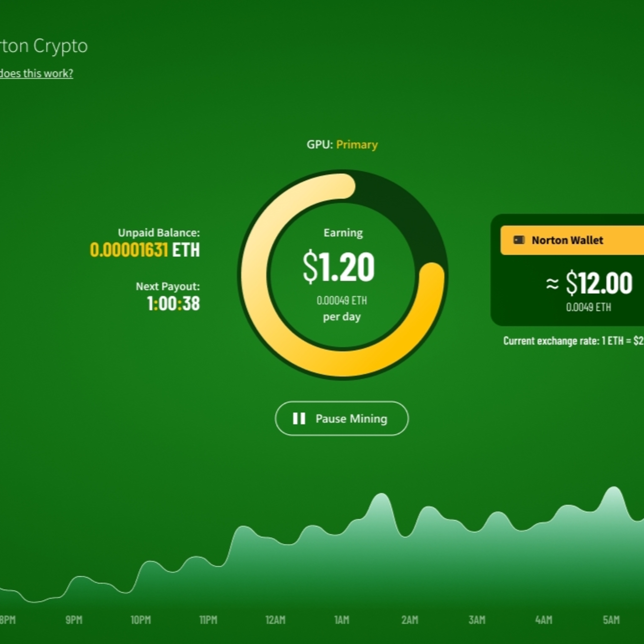Select the Unpaid Balance 0.00001631 ETH value
Image resolution: width=644 pixels, height=644 pixels.
[x=145, y=250]
